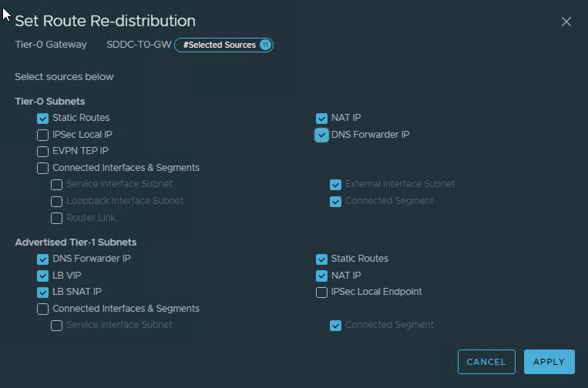Check the EVPN TEP IP box
Image resolution: width=588 pixels, height=388 pixels.
coord(42,152)
